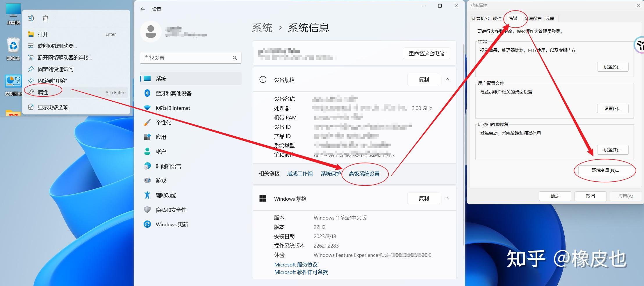This screenshot has height=286, width=644.
Task: Open 隐私和安全性 settings category
Action: pyautogui.click(x=191, y=210)
